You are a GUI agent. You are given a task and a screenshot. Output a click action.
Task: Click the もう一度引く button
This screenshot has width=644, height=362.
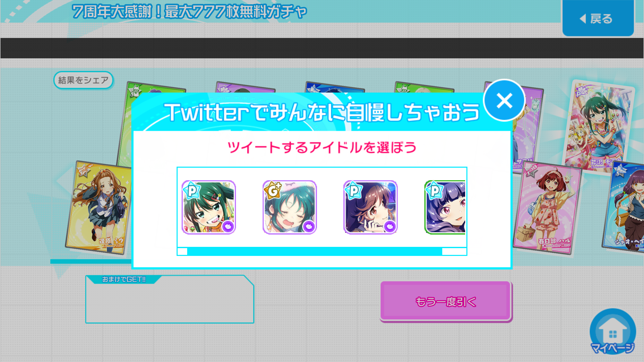coord(446,301)
